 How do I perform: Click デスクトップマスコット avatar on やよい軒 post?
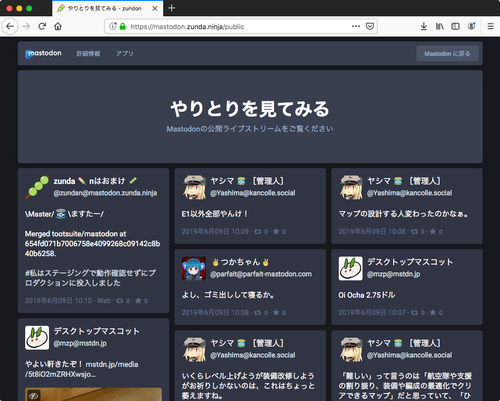point(37,338)
